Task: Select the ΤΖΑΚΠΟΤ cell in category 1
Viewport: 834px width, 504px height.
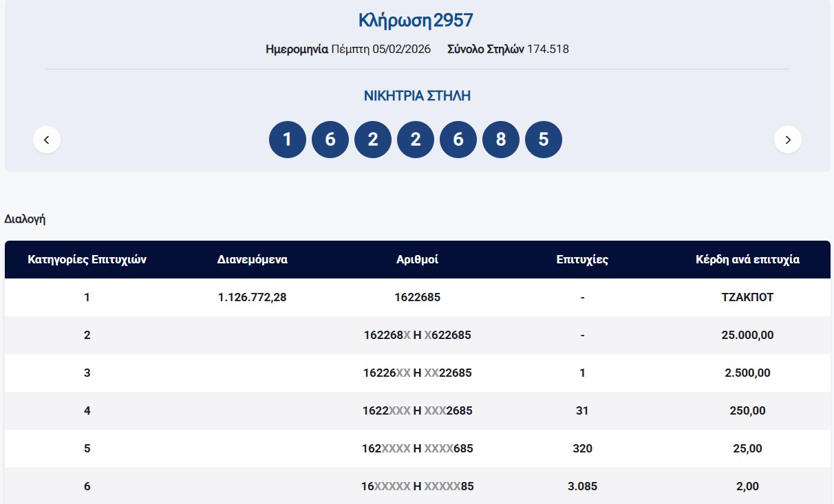Action: (x=747, y=298)
